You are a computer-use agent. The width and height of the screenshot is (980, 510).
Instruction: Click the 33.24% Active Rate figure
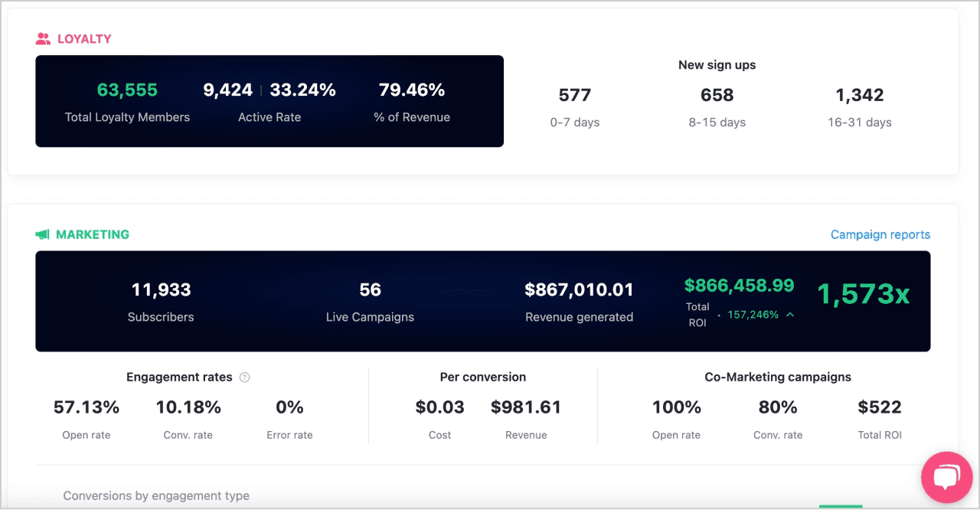pyautogui.click(x=302, y=90)
